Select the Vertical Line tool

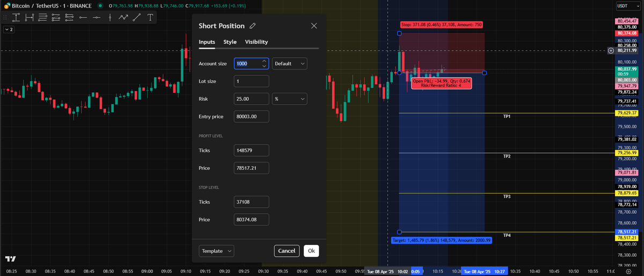point(110,17)
